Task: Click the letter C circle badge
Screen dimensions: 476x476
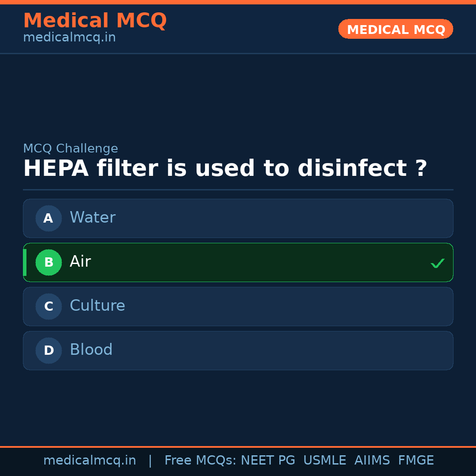Action: (48, 306)
